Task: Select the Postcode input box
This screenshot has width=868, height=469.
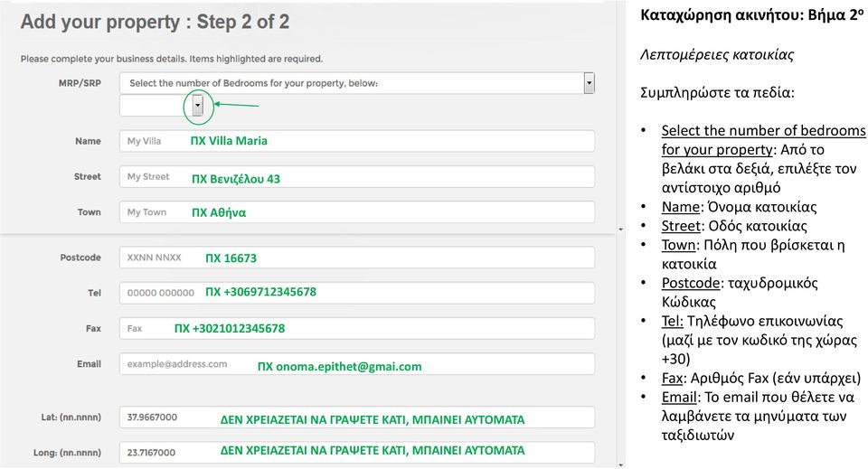Action: (x=357, y=258)
